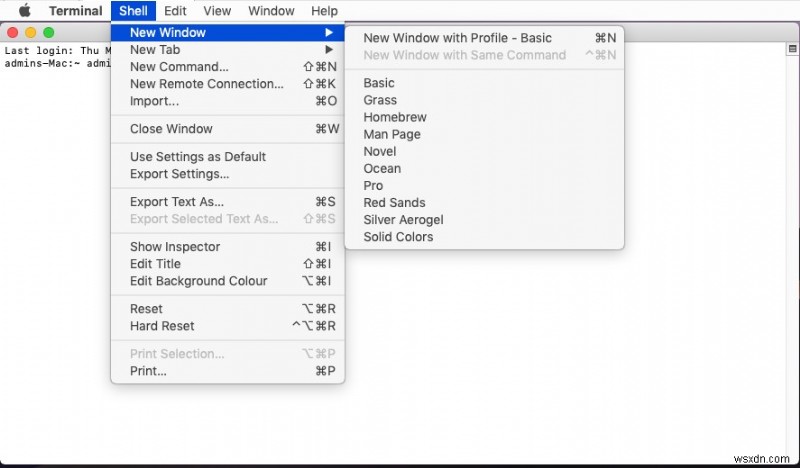Open the Help menu

[324, 11]
